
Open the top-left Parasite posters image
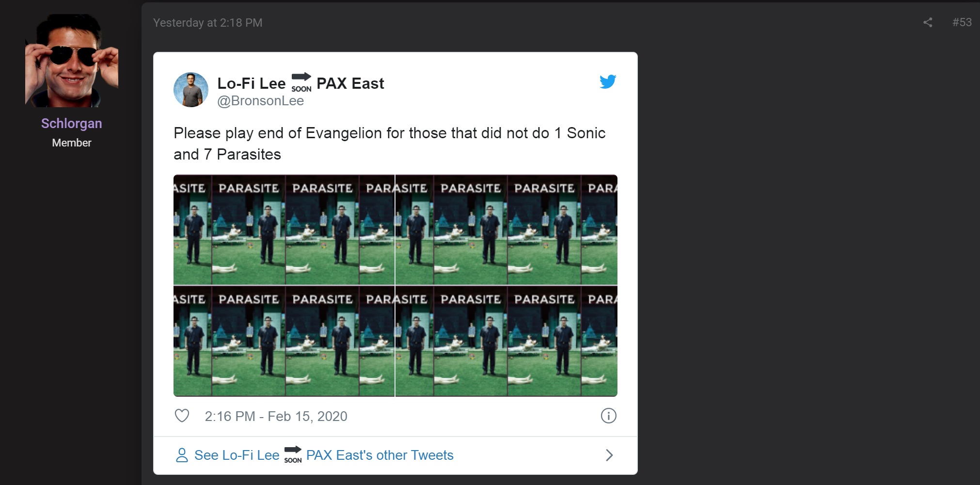pos(284,229)
